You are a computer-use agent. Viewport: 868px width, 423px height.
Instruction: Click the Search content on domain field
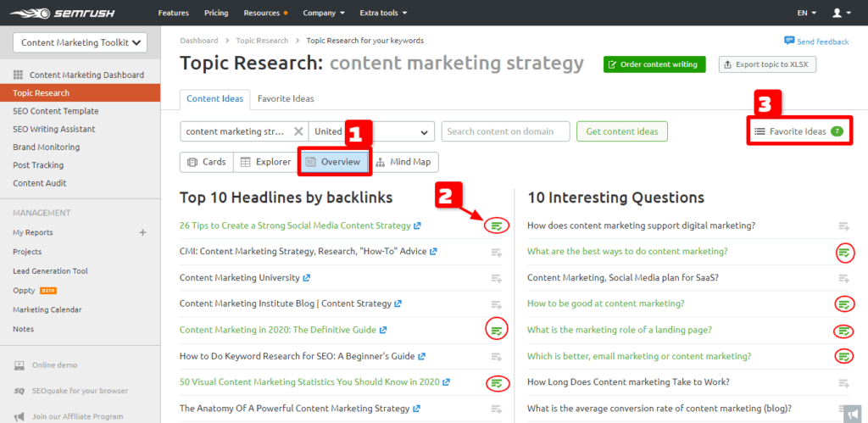[x=505, y=131]
